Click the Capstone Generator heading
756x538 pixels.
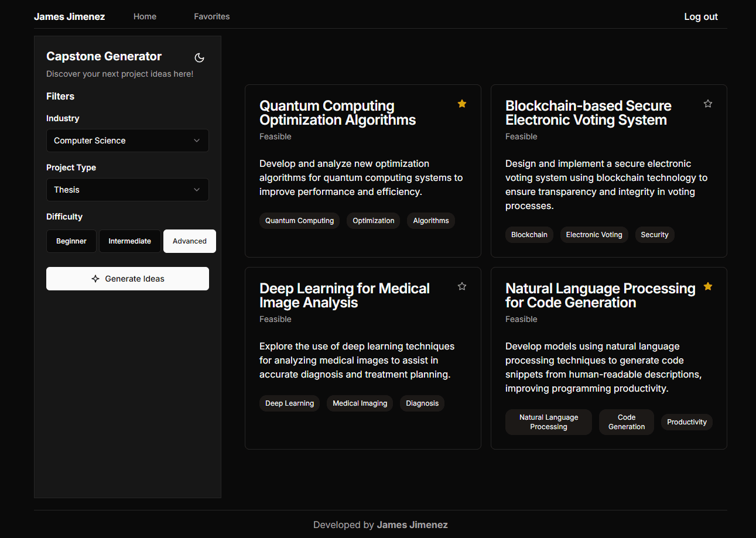104,56
